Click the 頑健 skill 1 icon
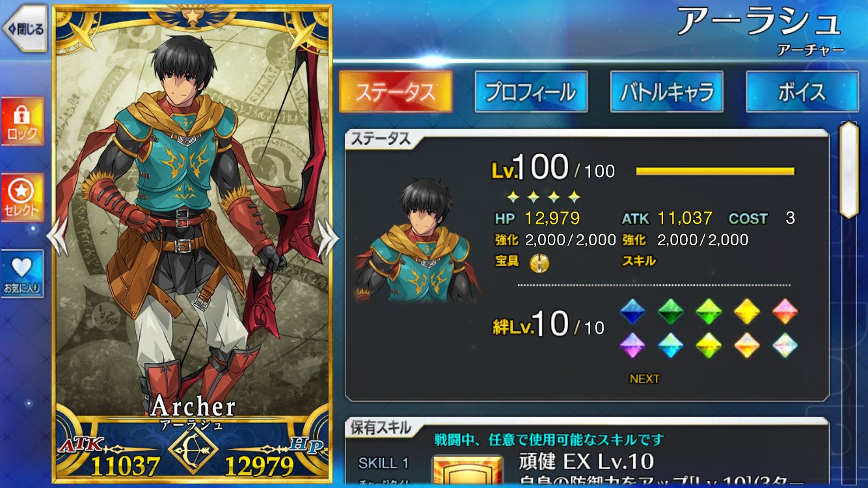This screenshot has height=488, width=868. [x=467, y=472]
